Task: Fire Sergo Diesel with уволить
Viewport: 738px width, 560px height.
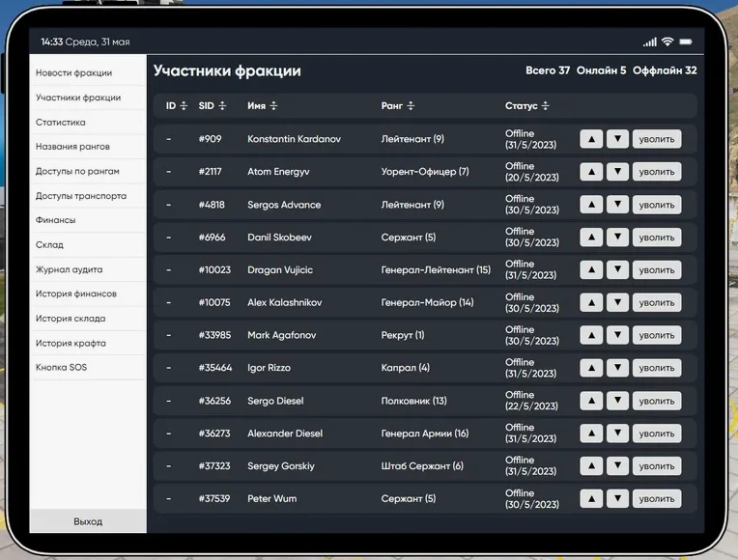Action: (657, 401)
